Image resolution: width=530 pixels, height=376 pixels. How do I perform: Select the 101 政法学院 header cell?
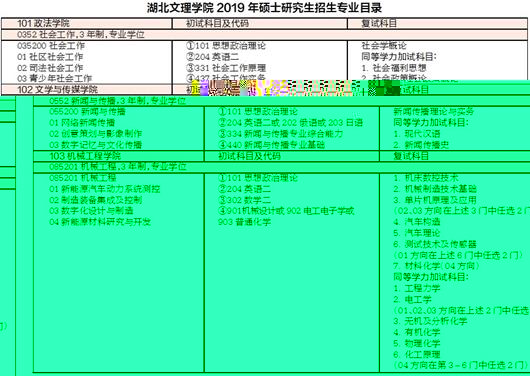coord(87,23)
